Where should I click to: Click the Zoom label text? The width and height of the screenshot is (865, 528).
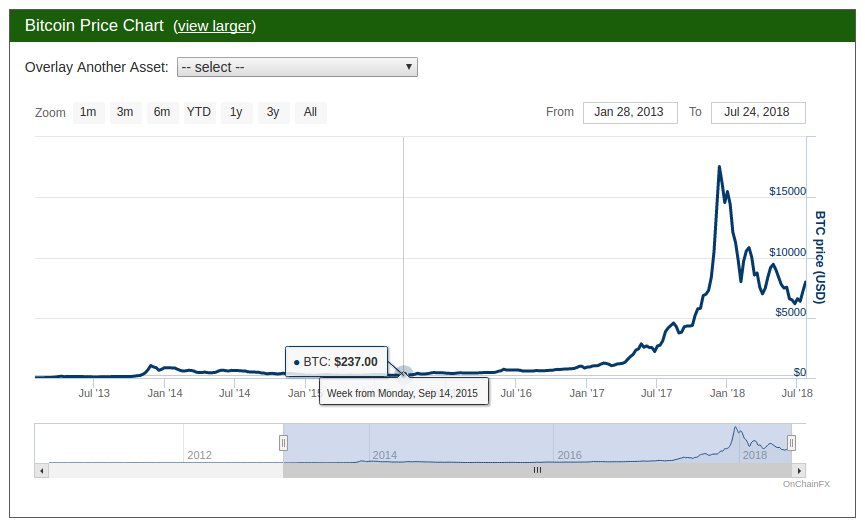pos(50,113)
